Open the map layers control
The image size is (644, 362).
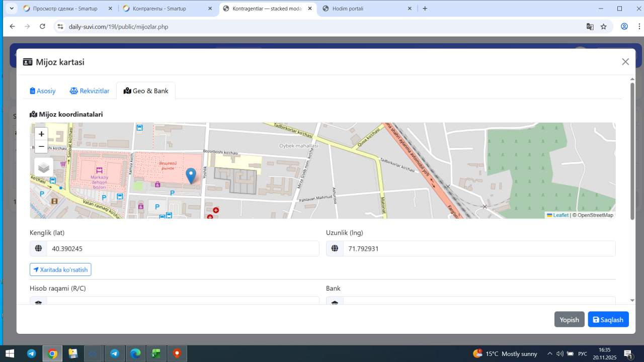(x=44, y=167)
